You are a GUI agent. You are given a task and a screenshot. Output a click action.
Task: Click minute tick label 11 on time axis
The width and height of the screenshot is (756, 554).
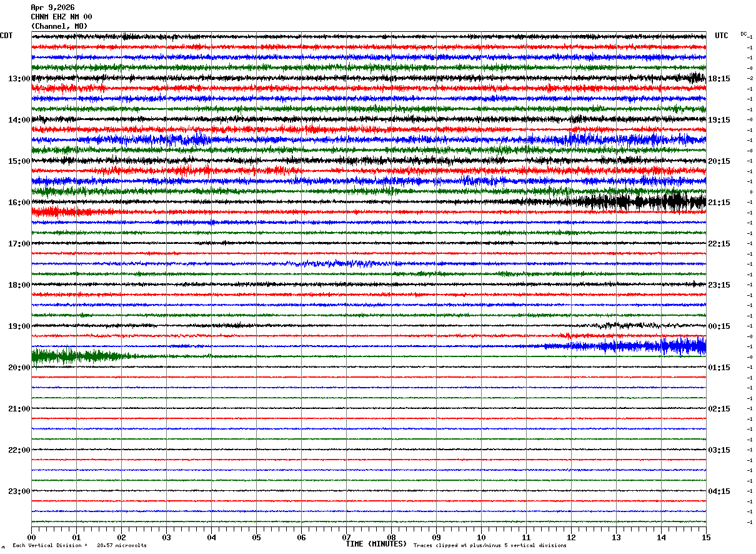[526, 537]
